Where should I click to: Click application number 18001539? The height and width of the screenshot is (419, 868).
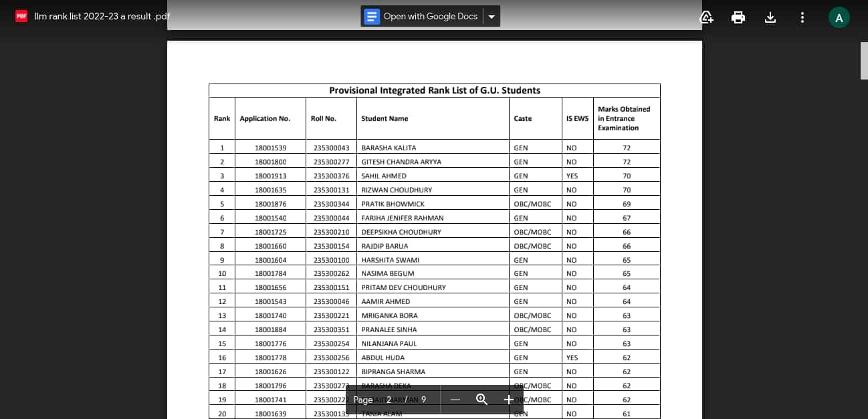tap(270, 148)
